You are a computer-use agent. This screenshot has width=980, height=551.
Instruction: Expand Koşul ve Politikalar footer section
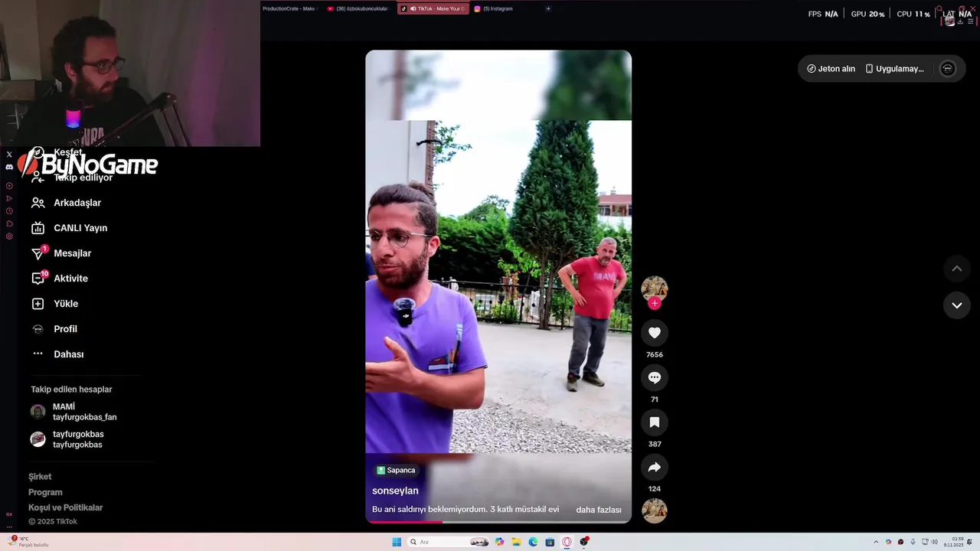[65, 507]
